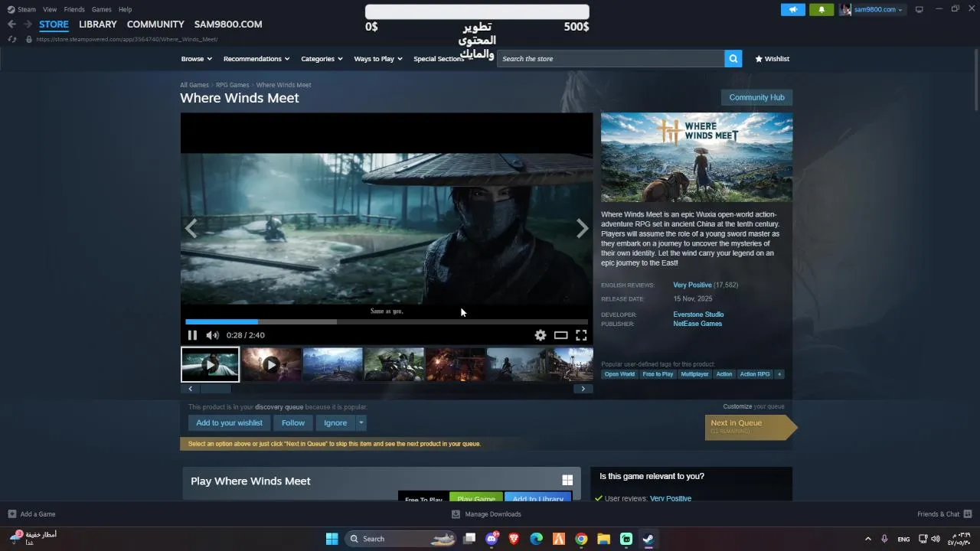Pause the trailer video
This screenshot has width=980, height=551.
[x=192, y=335]
